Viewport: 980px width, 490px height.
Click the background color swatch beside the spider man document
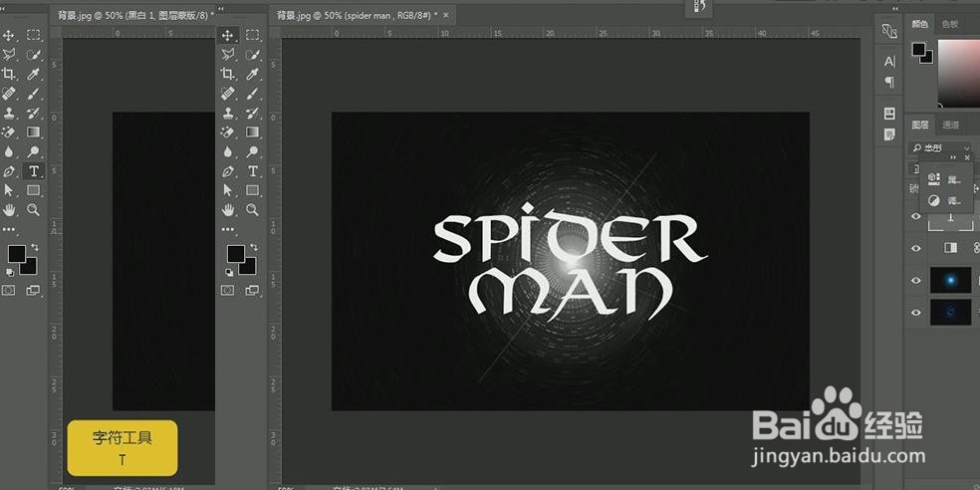click(249, 267)
